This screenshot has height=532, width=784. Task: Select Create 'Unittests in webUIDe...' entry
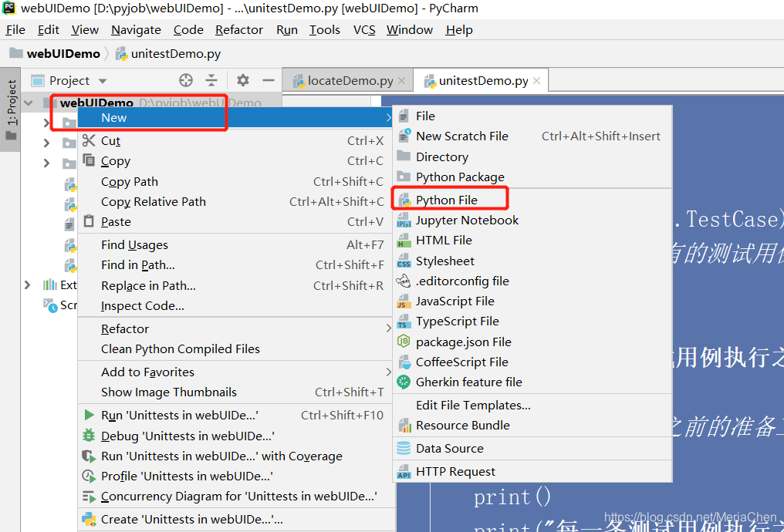coord(236,520)
